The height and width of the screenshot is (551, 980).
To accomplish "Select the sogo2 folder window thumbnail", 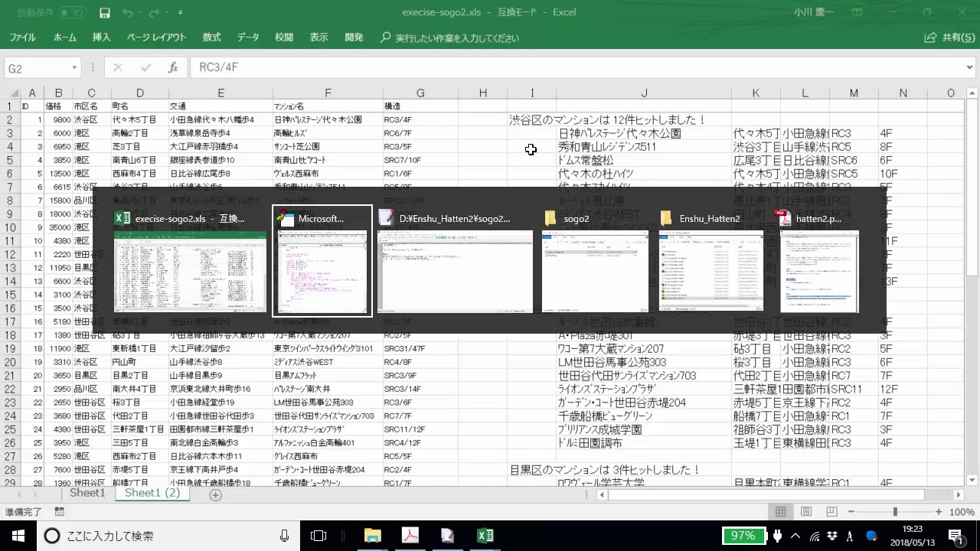I will coord(595,271).
